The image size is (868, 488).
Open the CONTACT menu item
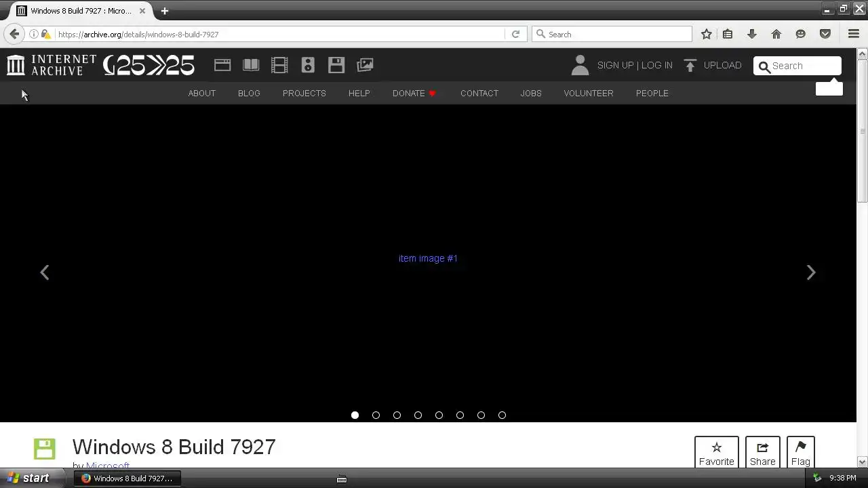479,93
